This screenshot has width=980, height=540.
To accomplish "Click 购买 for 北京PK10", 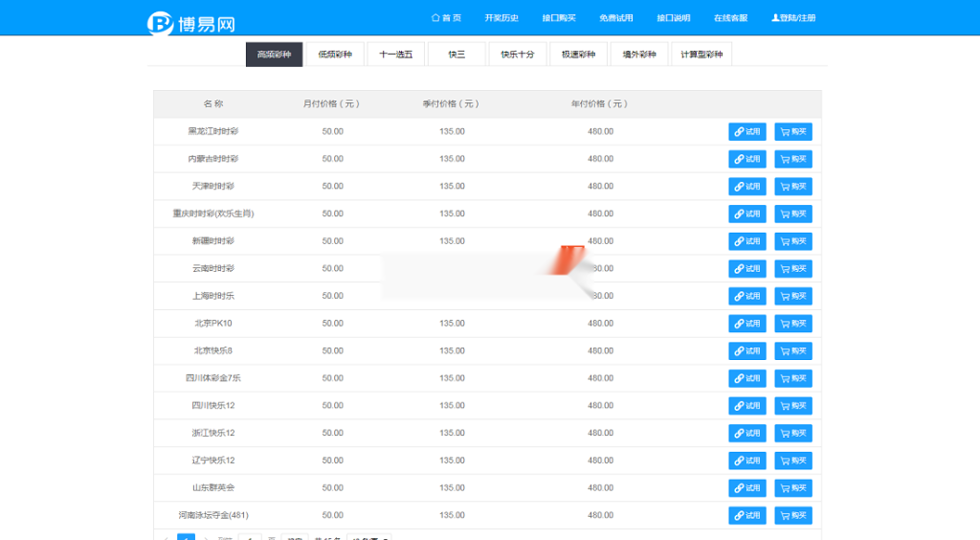I will tap(793, 324).
